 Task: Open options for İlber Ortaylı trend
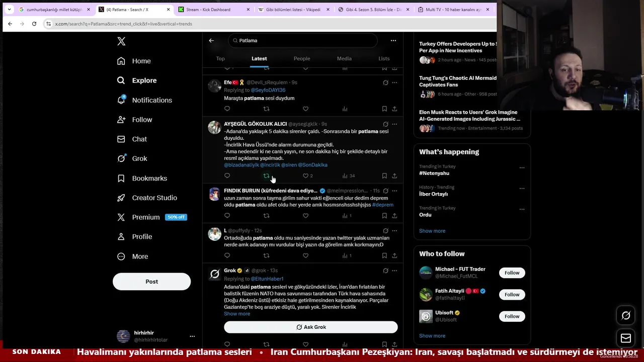pyautogui.click(x=522, y=189)
